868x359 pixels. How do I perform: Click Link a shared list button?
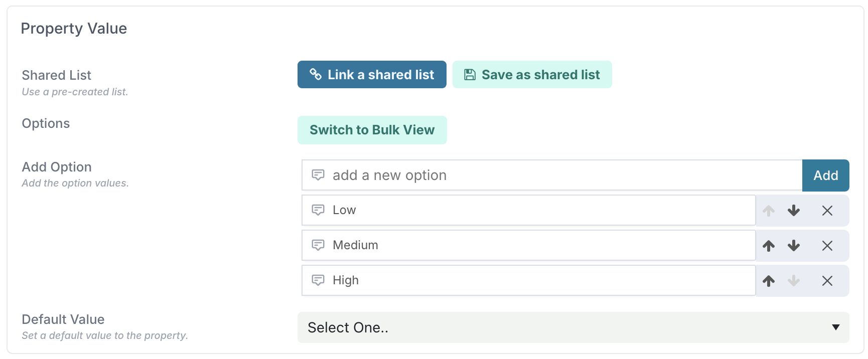coord(372,75)
